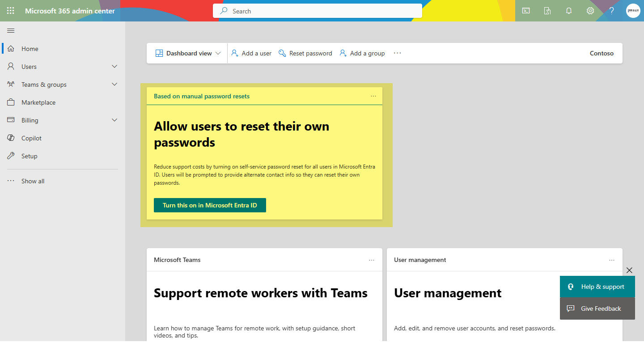This screenshot has width=644, height=342.
Task: Open the app launcher waffle icon
Action: [11, 11]
